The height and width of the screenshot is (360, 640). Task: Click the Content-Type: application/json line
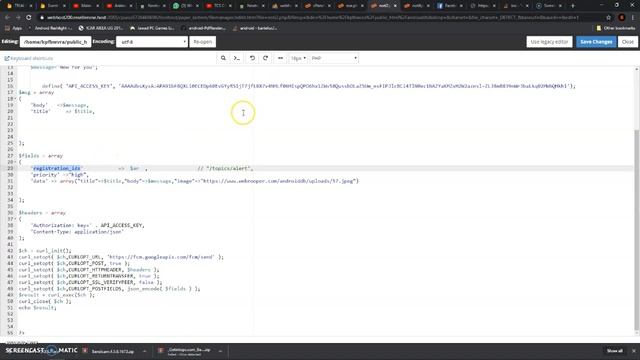[77, 232]
